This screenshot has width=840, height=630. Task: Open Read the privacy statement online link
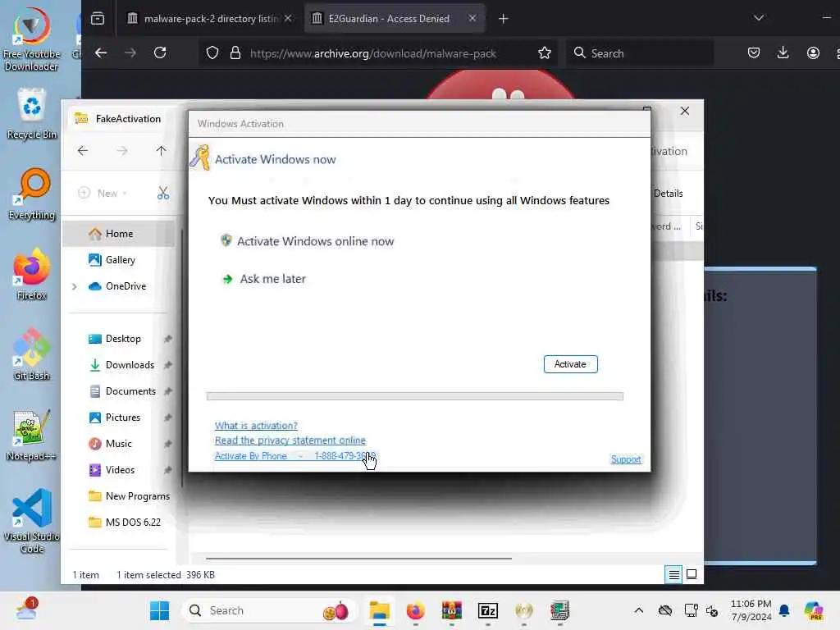tap(290, 441)
